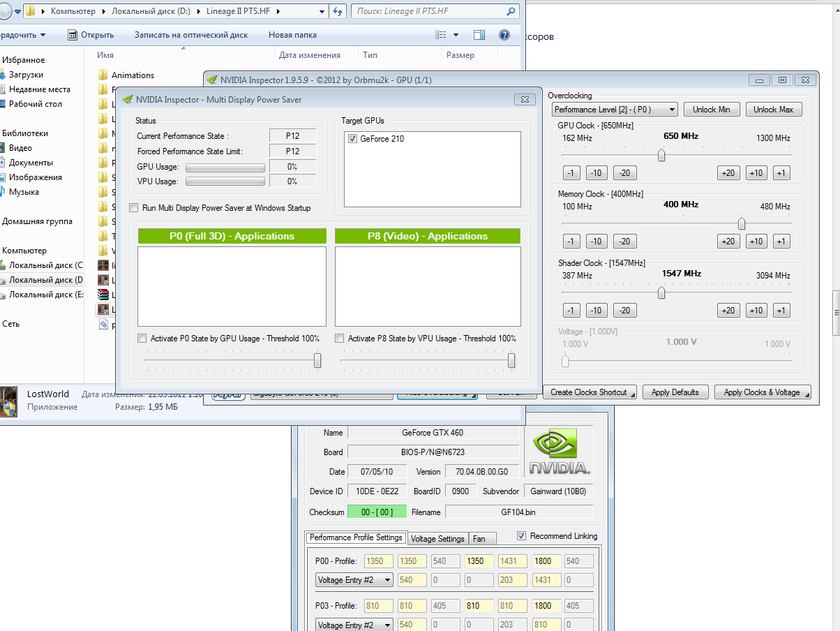Viewport: 840px width, 631px height.
Task: Click the Create Clocks Shortcut split button
Action: 590,392
